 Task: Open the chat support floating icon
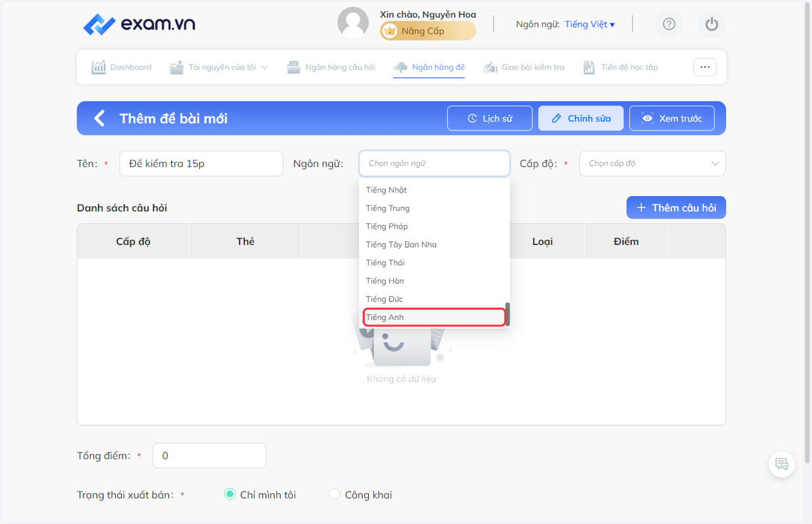coord(782,464)
